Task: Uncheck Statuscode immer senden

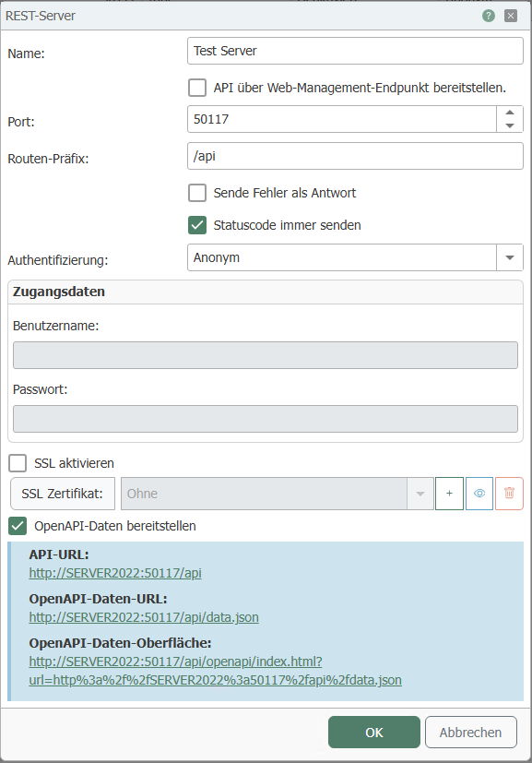Action: [x=197, y=225]
